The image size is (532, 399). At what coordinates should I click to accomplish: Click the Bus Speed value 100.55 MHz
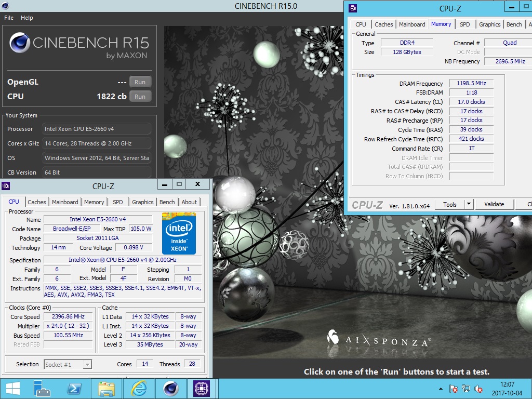[x=68, y=335]
